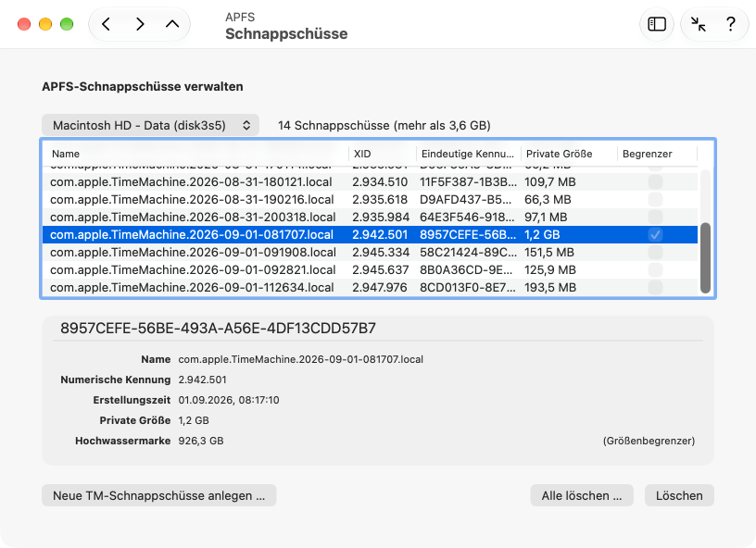Image resolution: width=756 pixels, height=548 pixels.
Task: Toggle Begrenzer checkbox for snapshot 200318
Action: [x=655, y=218]
